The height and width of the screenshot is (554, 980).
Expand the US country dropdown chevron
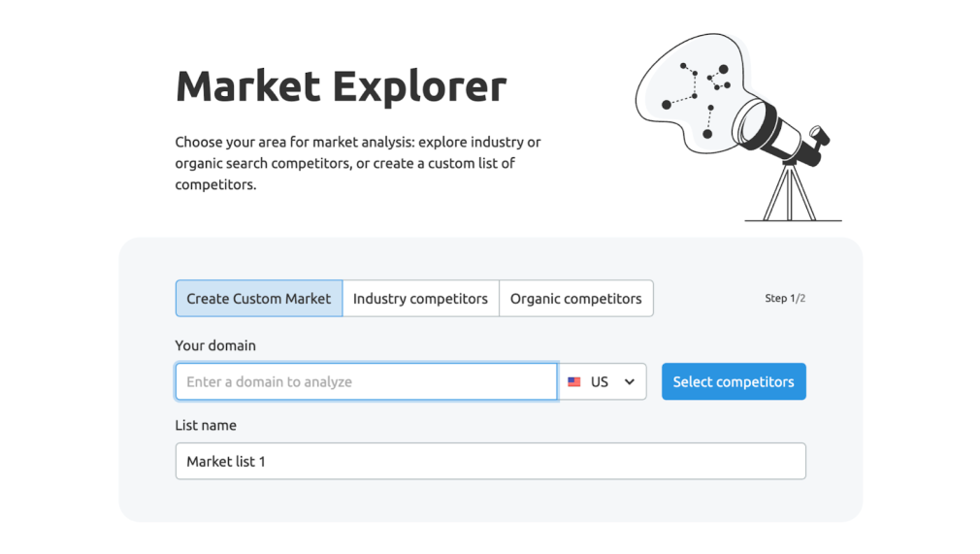(x=630, y=381)
